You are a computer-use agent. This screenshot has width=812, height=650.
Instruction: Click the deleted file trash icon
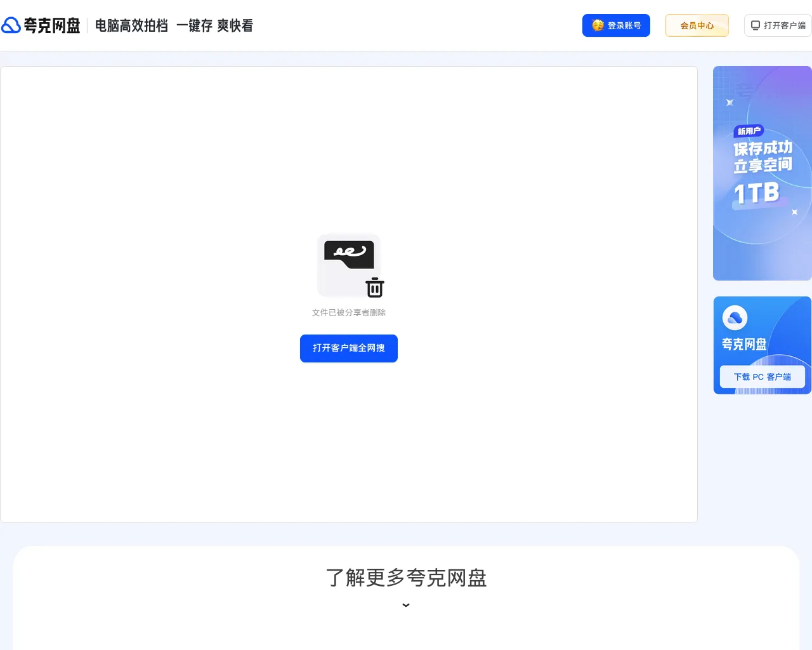375,288
